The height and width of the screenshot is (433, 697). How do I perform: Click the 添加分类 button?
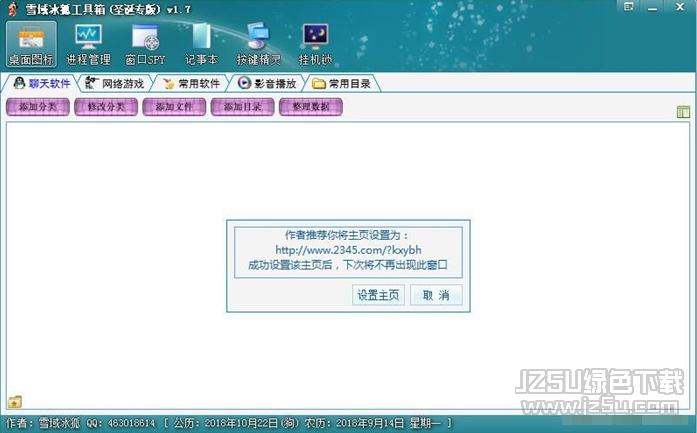coord(38,107)
